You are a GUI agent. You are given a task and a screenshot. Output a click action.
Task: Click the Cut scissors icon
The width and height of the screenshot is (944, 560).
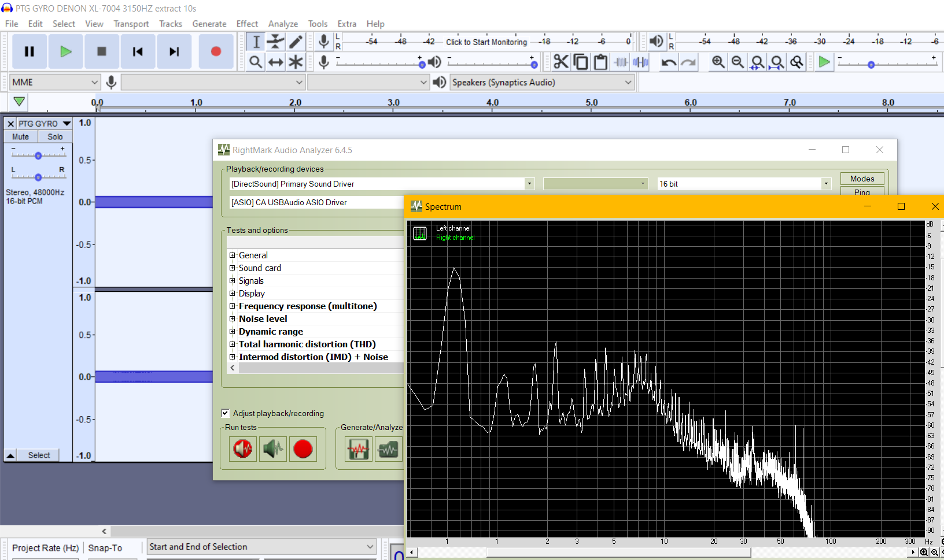tap(561, 62)
